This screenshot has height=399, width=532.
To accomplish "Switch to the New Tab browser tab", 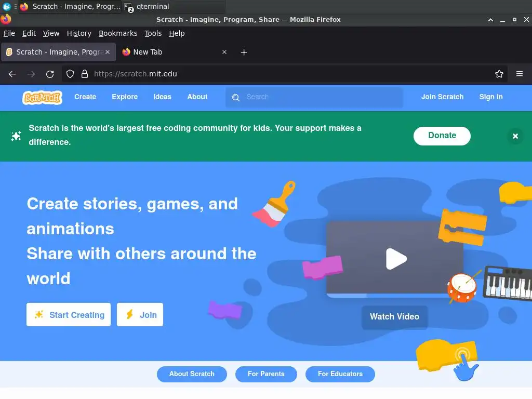I will tap(174, 52).
